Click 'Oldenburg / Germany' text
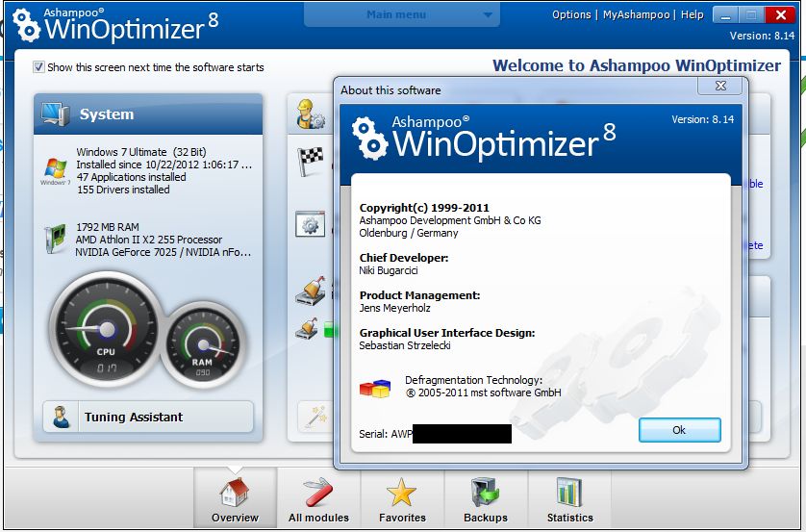Image resolution: width=806 pixels, height=532 pixels. click(x=409, y=233)
